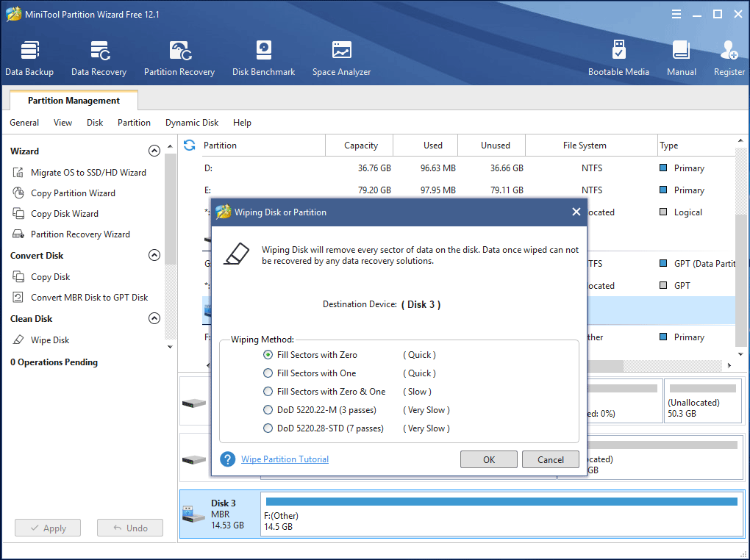Click the Disk 3 usage bar

(x=501, y=501)
